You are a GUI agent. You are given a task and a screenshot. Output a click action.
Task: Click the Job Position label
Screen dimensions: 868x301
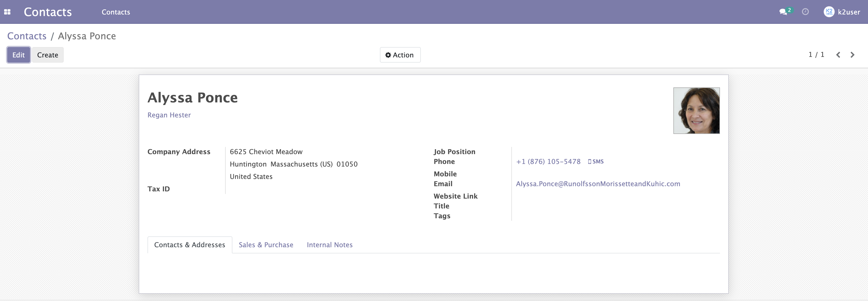pyautogui.click(x=454, y=152)
